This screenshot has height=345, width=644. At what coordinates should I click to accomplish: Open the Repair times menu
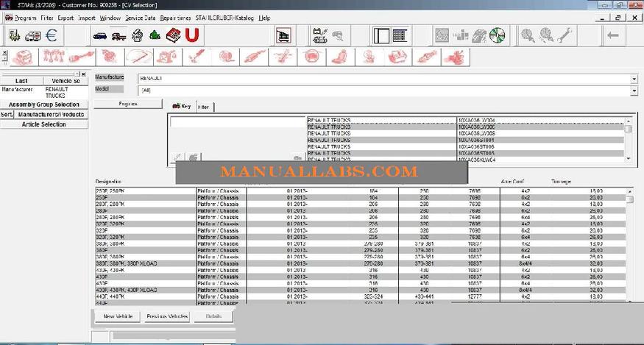[x=175, y=18]
